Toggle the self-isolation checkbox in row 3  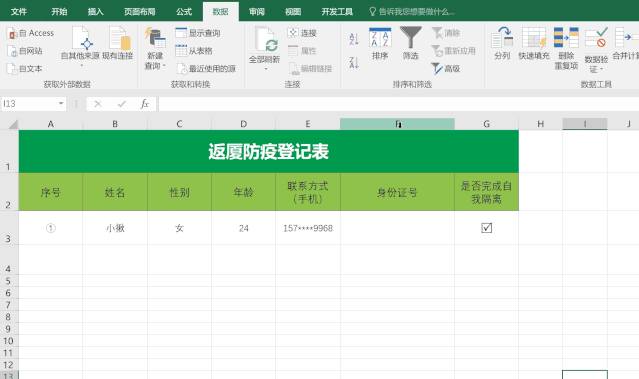(x=487, y=228)
